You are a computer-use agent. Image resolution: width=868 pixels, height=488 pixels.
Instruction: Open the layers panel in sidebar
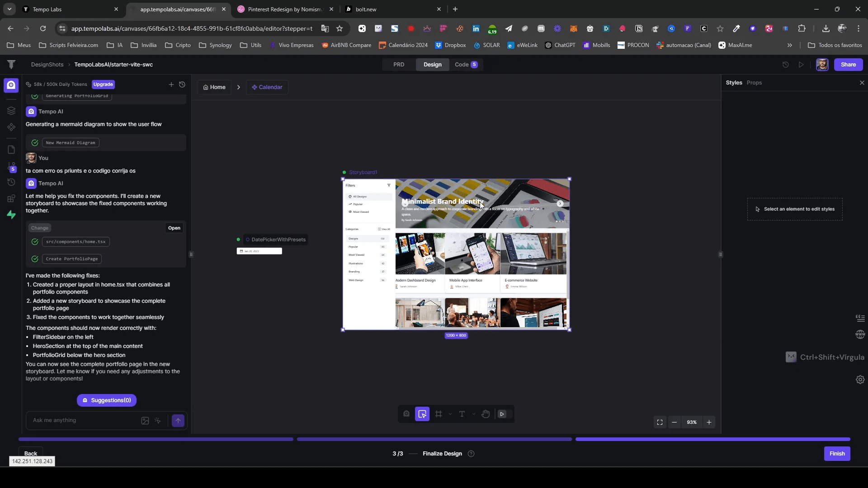click(11, 111)
